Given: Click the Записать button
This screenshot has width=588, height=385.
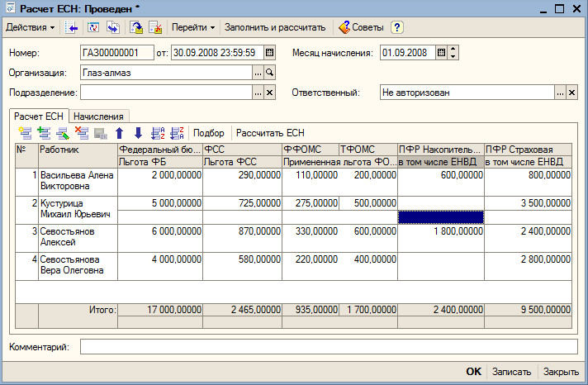Looking at the screenshot, I should tap(511, 372).
